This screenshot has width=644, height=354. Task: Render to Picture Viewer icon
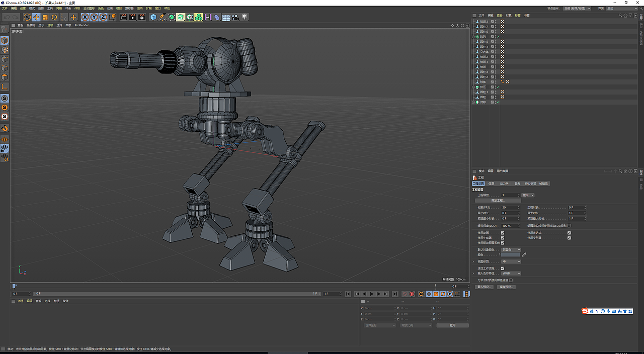point(133,17)
